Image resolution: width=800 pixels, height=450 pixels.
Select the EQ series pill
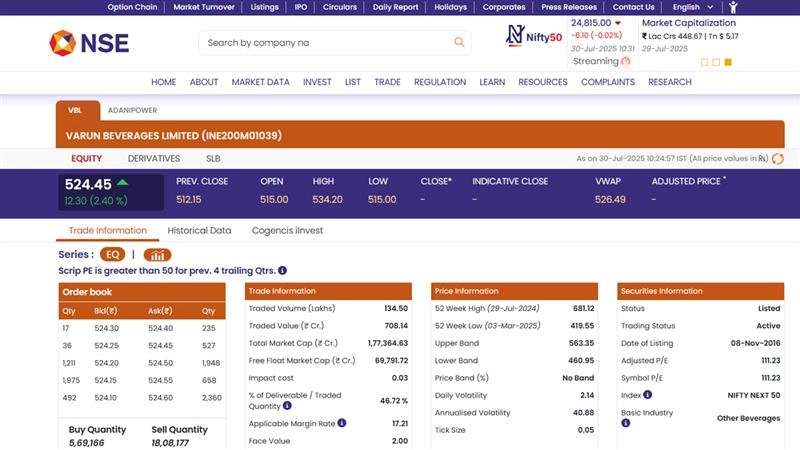point(112,255)
